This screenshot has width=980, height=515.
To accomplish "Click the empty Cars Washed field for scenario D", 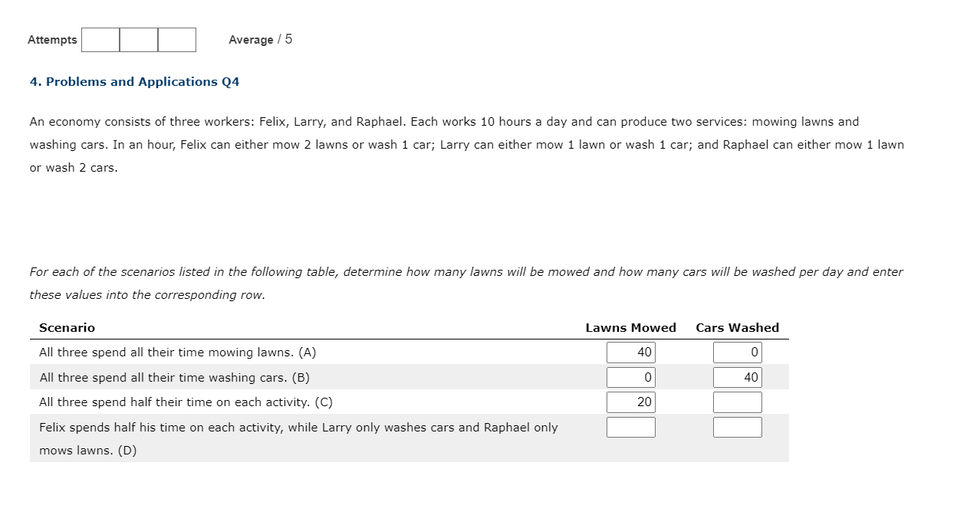I will 737,427.
